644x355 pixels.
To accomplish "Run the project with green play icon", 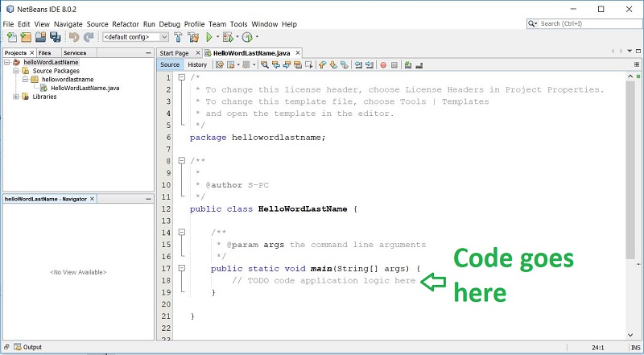I will pos(209,37).
